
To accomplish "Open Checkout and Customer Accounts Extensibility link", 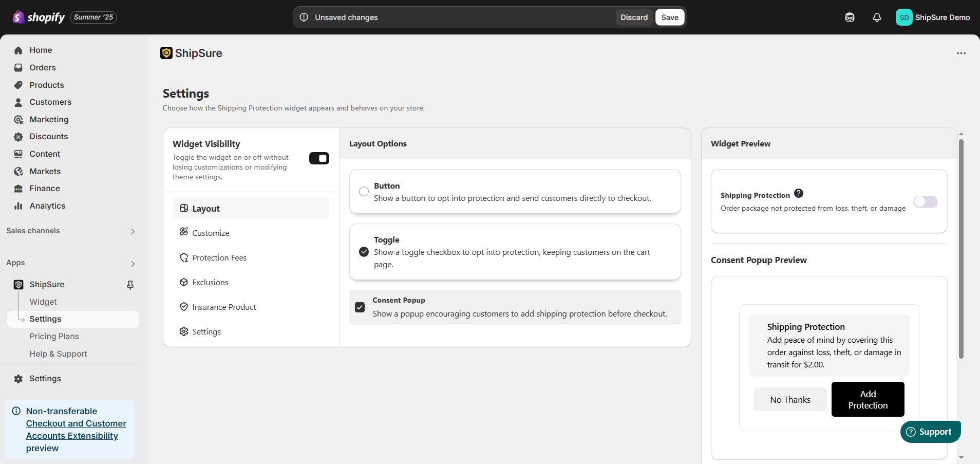I will click(x=76, y=430).
